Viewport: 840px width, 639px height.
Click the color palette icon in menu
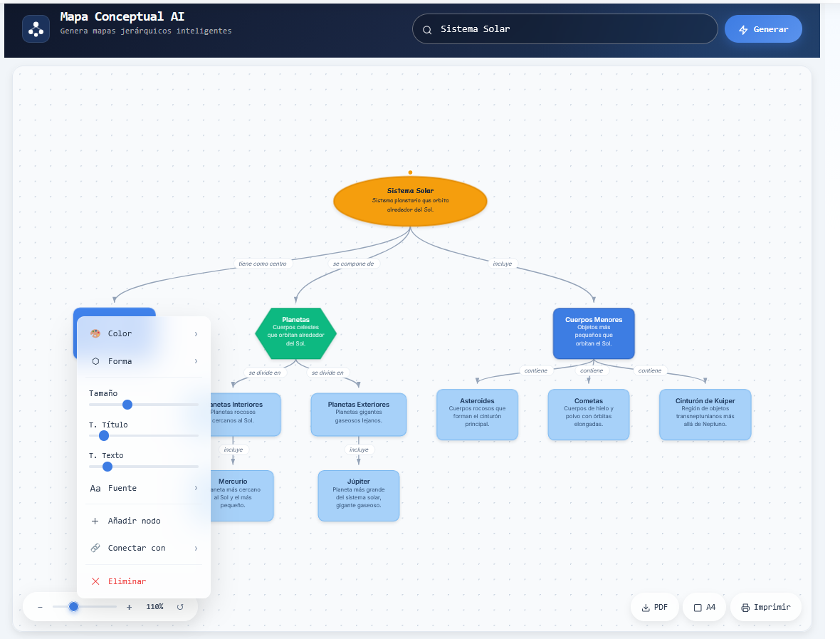click(x=95, y=333)
